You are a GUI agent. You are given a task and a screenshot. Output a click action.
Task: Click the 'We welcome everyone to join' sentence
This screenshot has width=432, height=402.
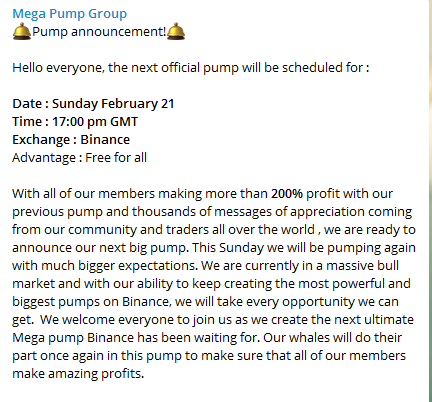click(126, 320)
